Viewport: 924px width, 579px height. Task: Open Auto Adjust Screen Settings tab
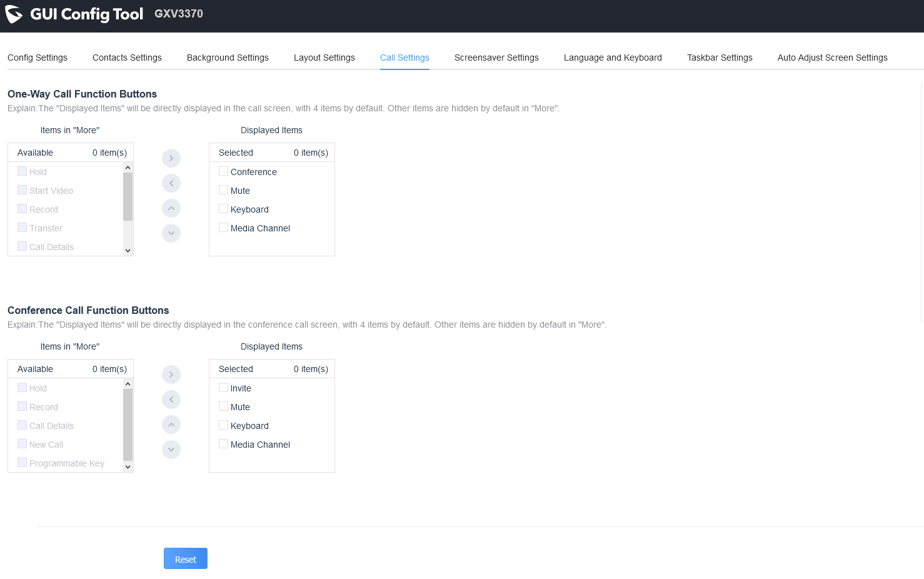click(x=832, y=58)
